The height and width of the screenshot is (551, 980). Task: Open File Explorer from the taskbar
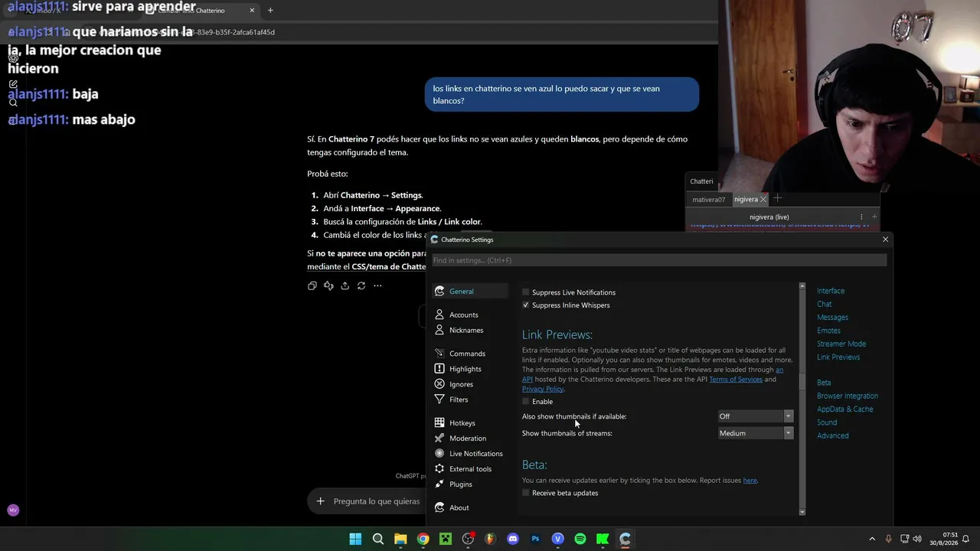click(400, 539)
